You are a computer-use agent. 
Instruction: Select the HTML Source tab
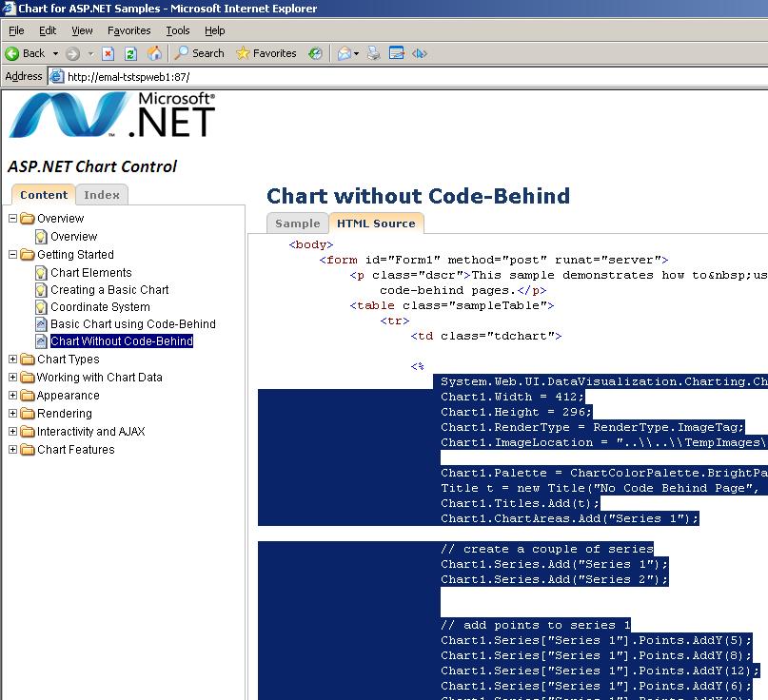tap(376, 224)
